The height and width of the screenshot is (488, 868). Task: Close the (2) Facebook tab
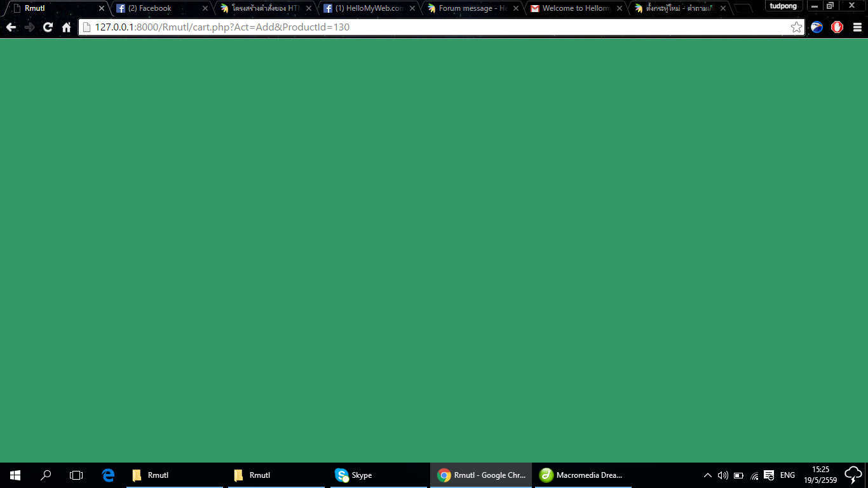(x=205, y=8)
